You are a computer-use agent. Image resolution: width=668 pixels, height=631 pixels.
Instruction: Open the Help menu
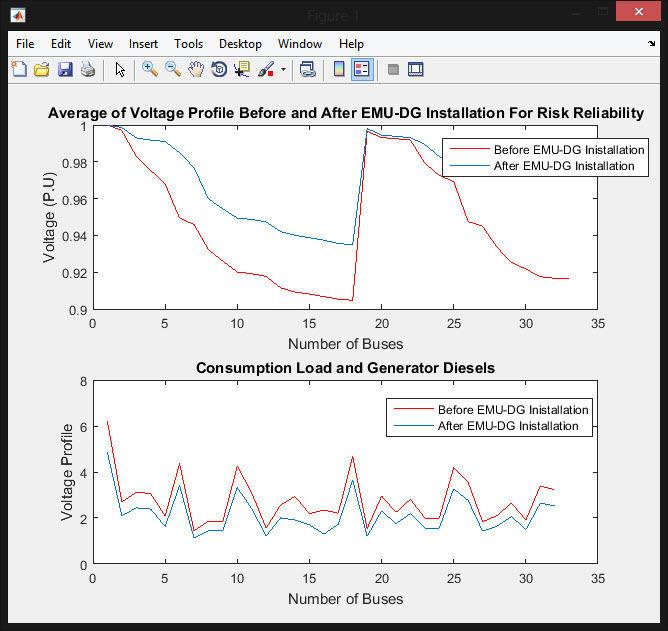coord(351,44)
